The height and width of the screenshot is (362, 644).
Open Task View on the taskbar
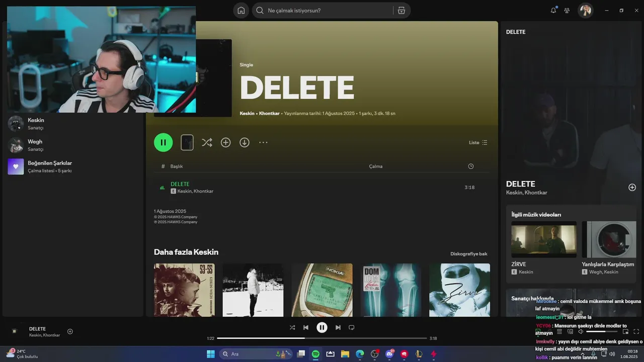(x=301, y=354)
